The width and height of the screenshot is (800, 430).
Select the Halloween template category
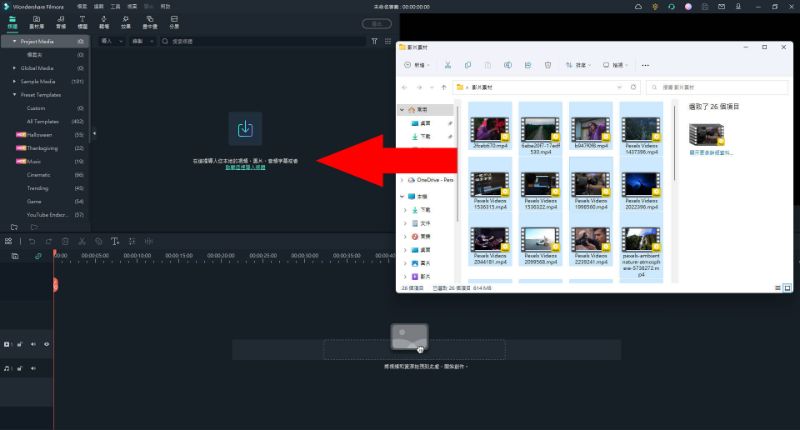coord(39,135)
